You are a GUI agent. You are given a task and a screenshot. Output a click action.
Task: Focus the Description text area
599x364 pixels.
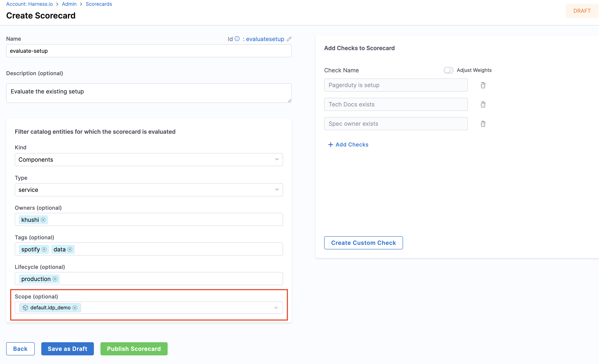149,93
